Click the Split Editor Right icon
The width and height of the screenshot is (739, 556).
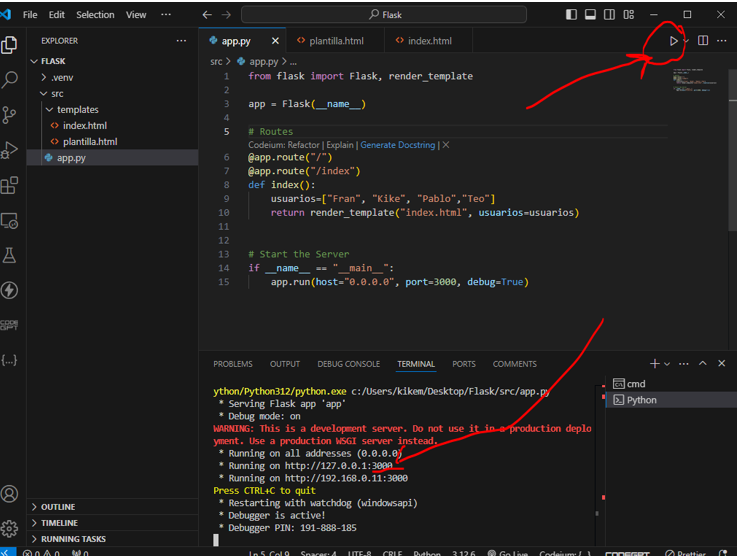[x=703, y=41]
